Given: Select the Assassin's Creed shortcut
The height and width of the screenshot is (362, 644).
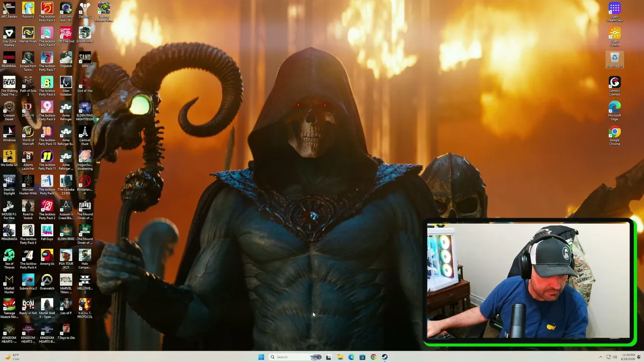Looking at the screenshot, I should pyautogui.click(x=66, y=209).
